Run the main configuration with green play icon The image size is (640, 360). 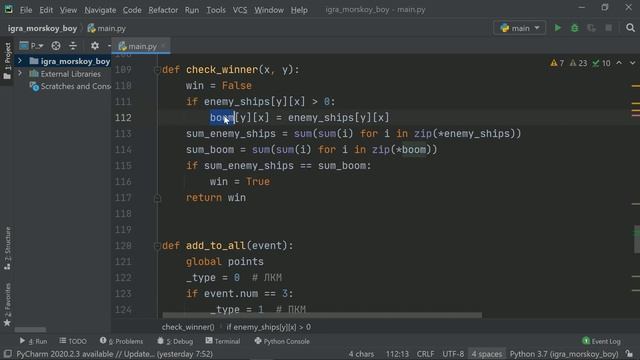(x=558, y=28)
